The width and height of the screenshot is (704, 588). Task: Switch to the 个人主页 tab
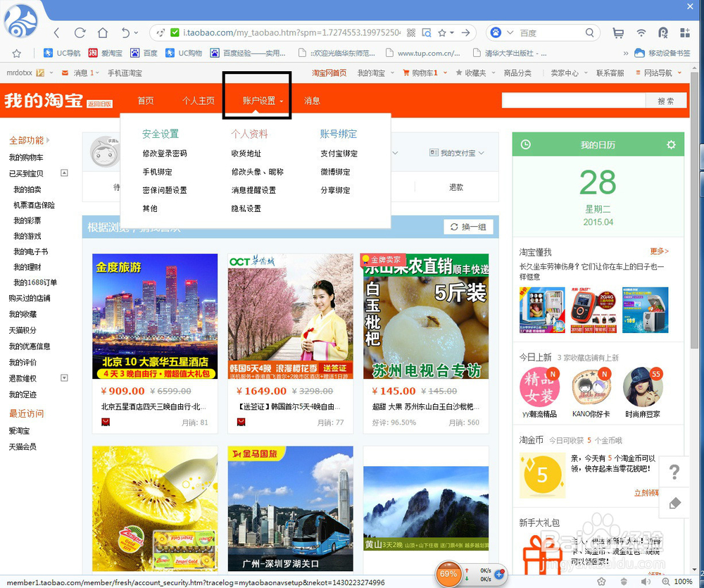pos(198,100)
